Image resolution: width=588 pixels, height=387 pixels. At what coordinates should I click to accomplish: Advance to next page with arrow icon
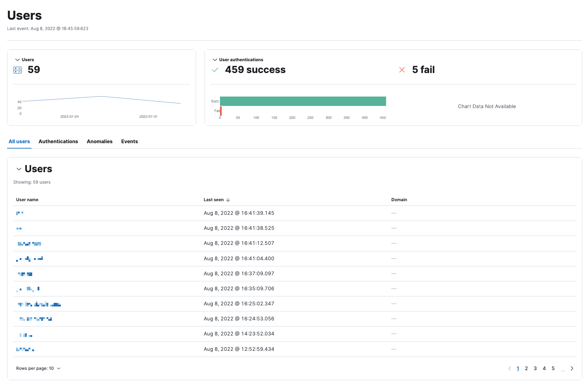(x=572, y=368)
